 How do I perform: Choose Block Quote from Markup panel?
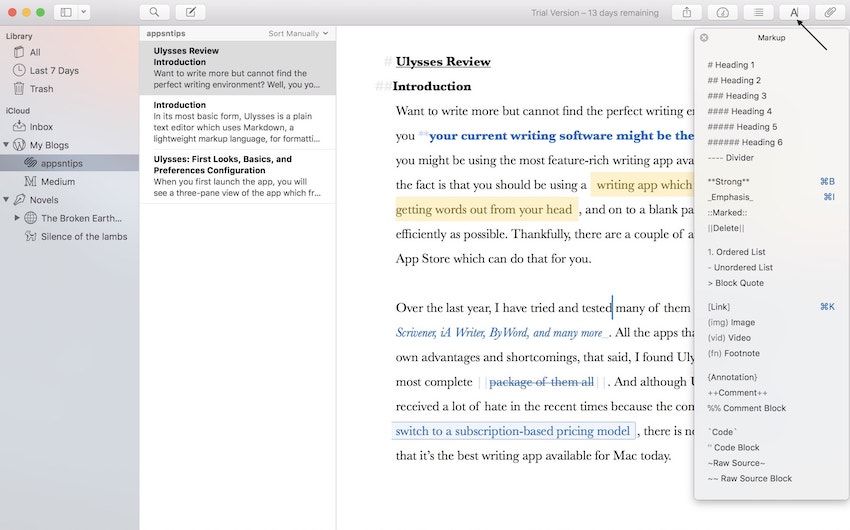point(735,283)
